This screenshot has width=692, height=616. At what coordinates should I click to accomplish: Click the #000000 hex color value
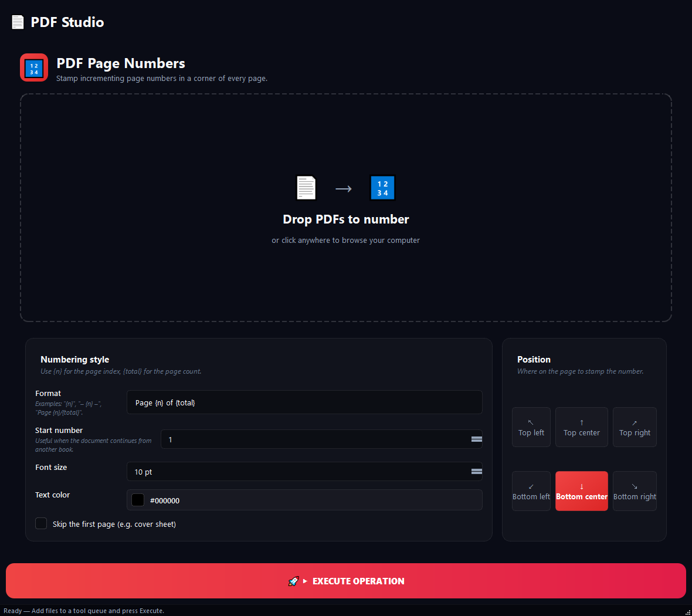click(165, 500)
